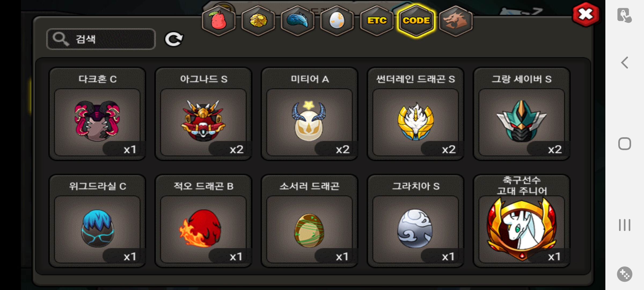This screenshot has width=644, height=290.
Task: Focus the 검색 search field
Action: coord(101,39)
